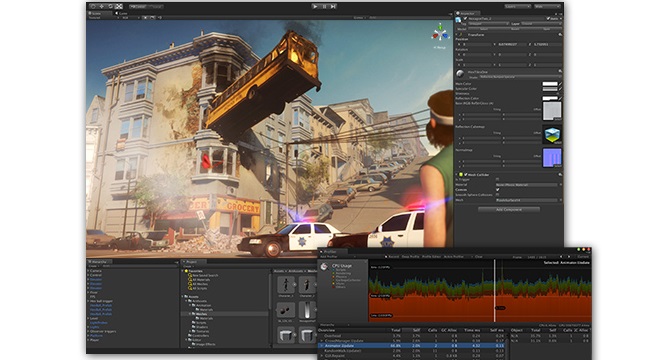Image resolution: width=650 pixels, height=360 pixels.
Task: Open the Add Profiler dropdown
Action: (337, 257)
